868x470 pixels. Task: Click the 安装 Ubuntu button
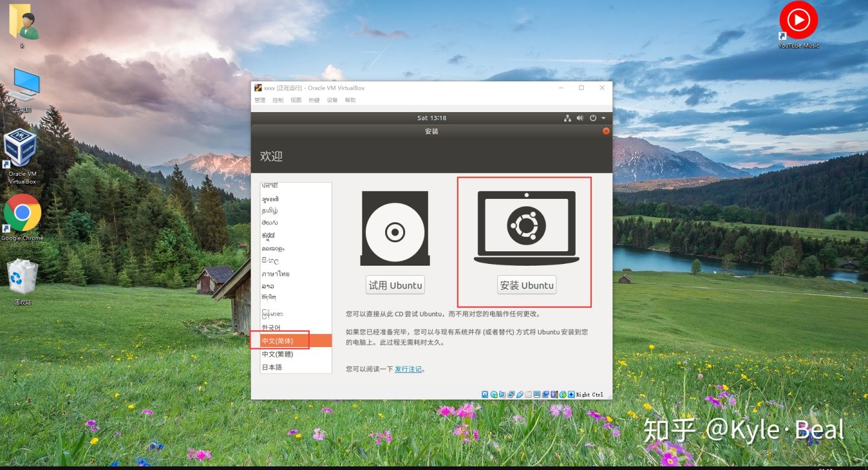pos(526,284)
